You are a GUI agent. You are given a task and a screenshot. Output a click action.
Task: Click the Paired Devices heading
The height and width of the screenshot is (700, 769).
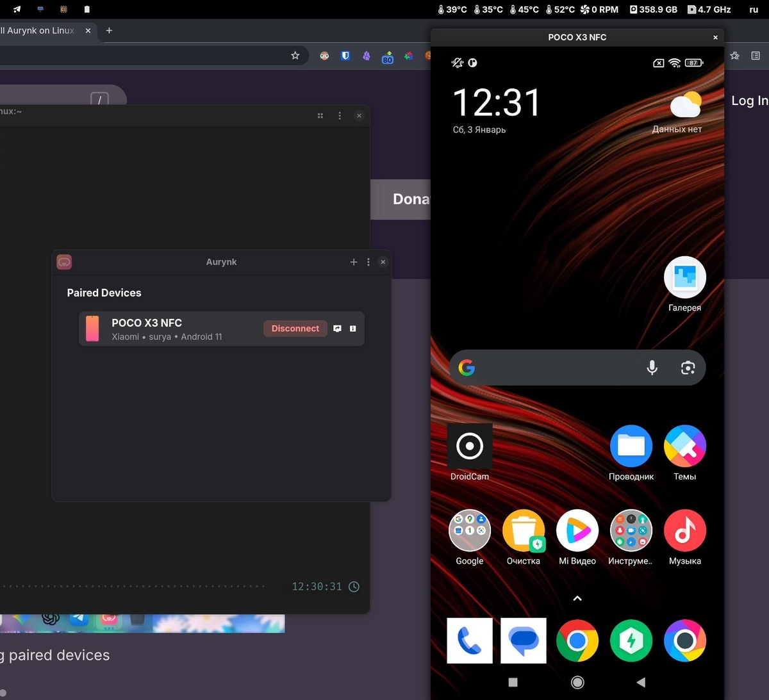tap(104, 293)
